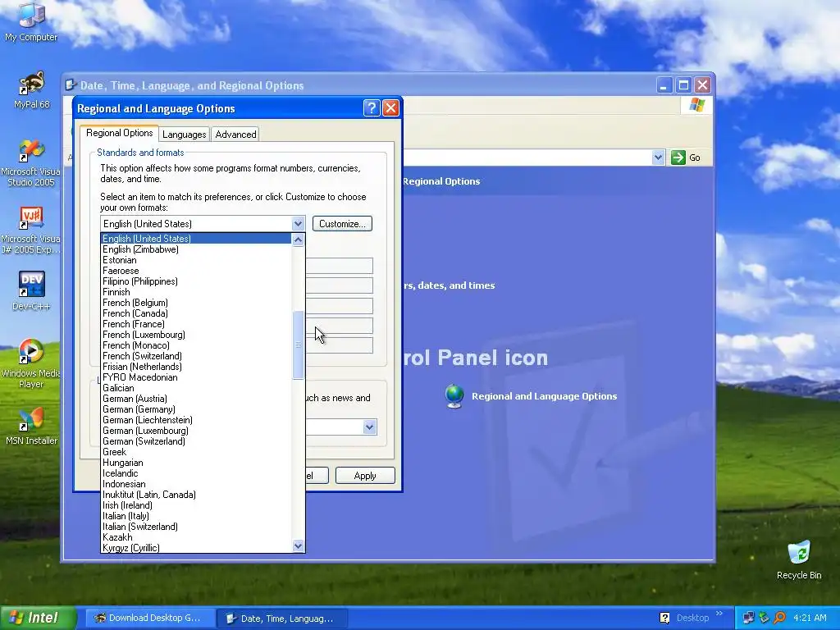The image size is (840, 630).
Task: Select the Regional Options tab
Action: pos(119,133)
